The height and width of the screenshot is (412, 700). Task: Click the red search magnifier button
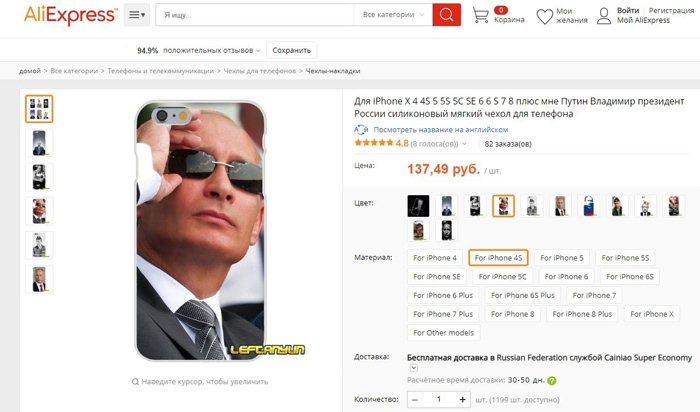click(x=446, y=15)
